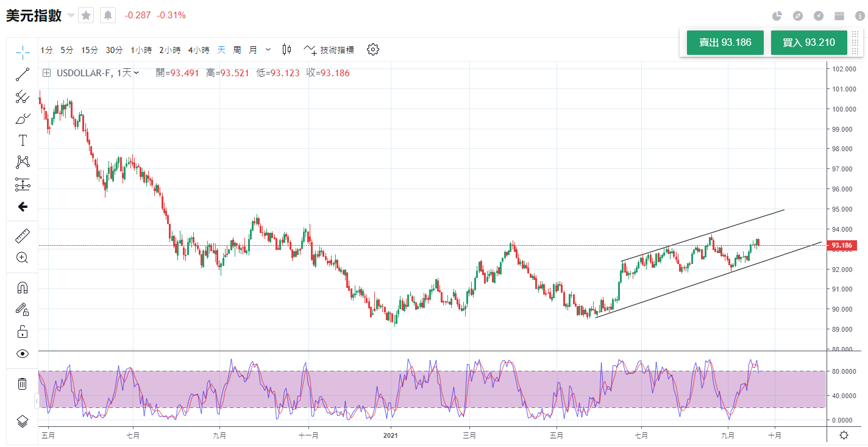Open 技術指標 technical indicators
This screenshot has width=868, height=447.
(330, 50)
